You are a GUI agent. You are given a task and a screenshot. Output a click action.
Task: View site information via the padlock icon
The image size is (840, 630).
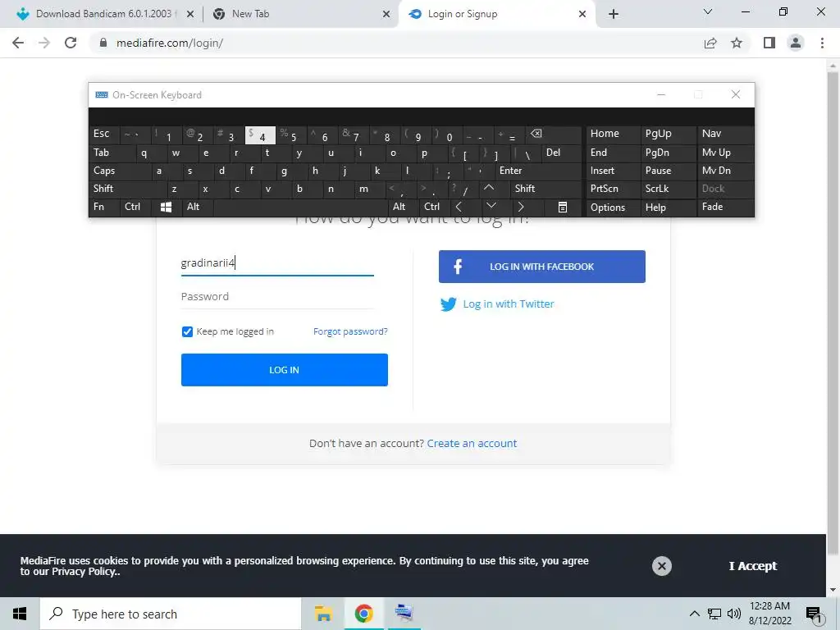coord(103,43)
